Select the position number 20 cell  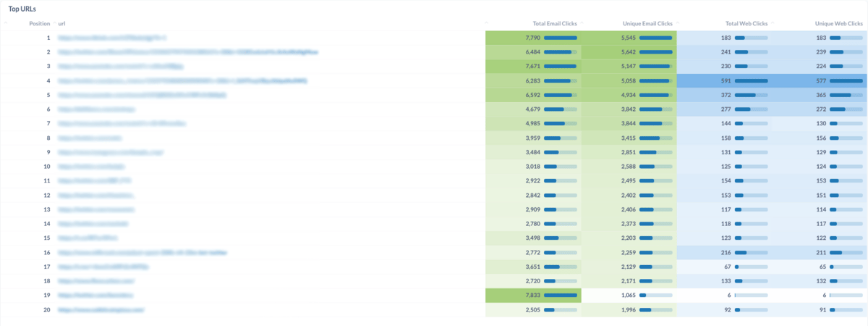pyautogui.click(x=47, y=309)
